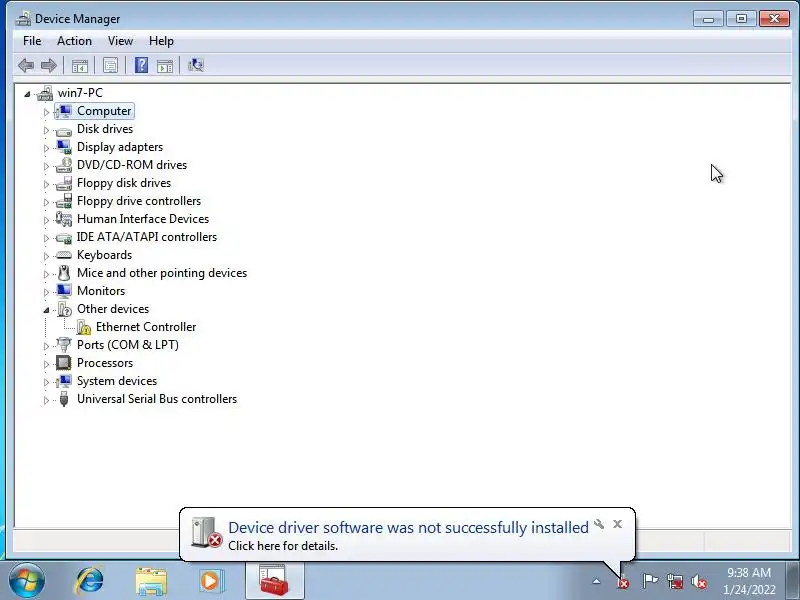Expand the DVD/CD-ROM drives category

point(46,166)
